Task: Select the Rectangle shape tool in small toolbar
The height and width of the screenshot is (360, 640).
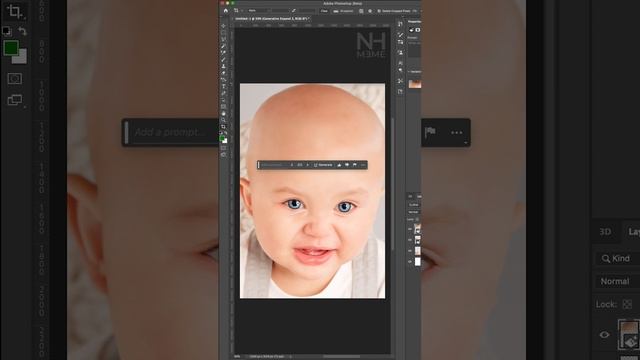Action: click(223, 107)
